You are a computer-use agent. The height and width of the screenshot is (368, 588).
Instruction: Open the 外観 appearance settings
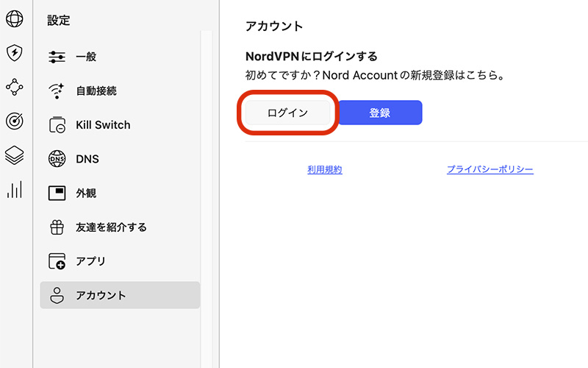120,193
